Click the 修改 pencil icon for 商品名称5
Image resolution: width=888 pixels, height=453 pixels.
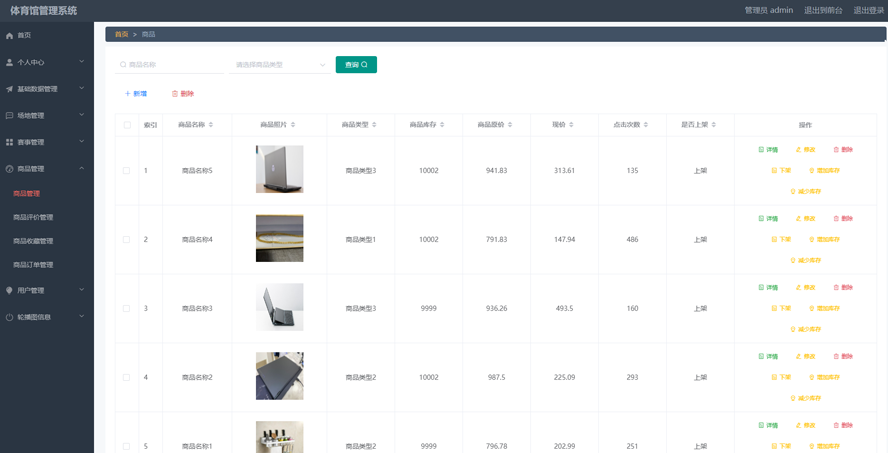799,149
